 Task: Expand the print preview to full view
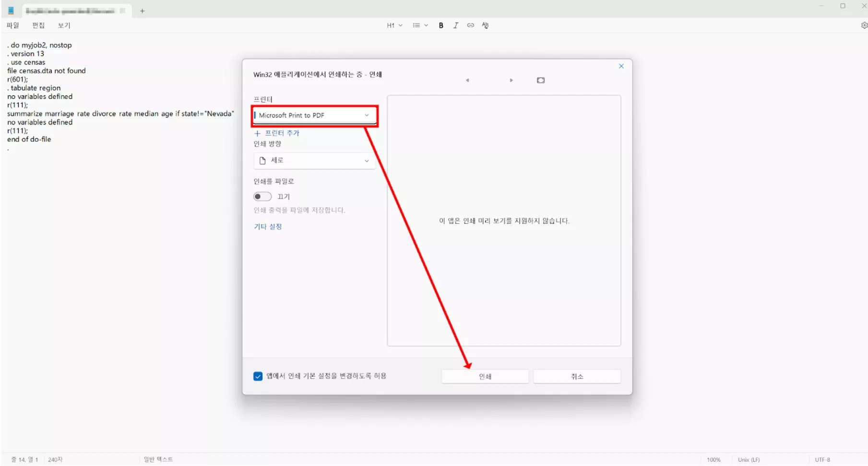coord(540,80)
